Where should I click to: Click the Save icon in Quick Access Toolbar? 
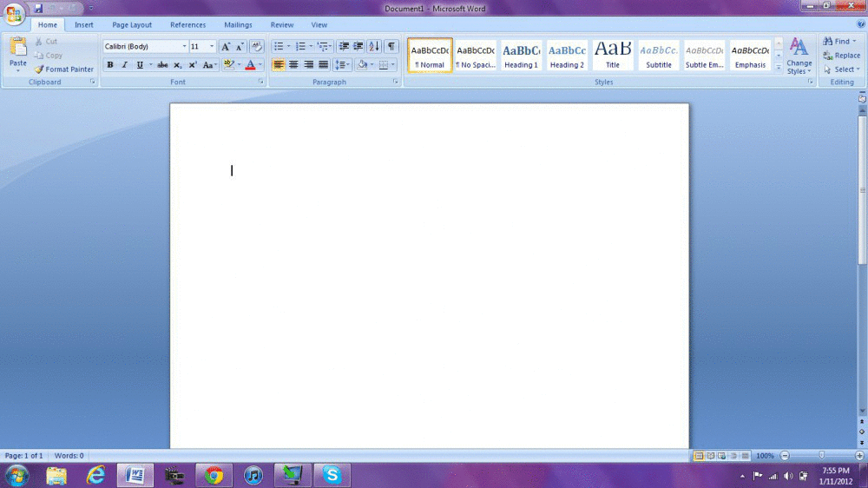pos(38,8)
